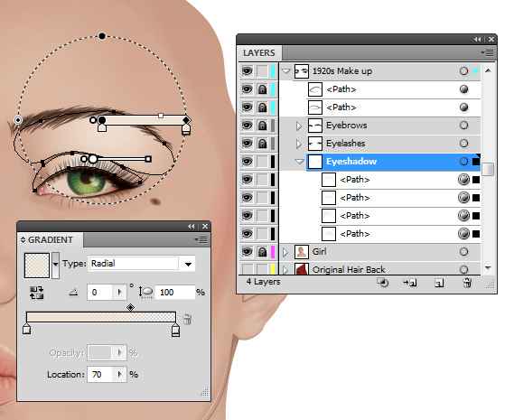Open the Gradient panel options menu
The width and height of the screenshot is (514, 420).
(201, 240)
